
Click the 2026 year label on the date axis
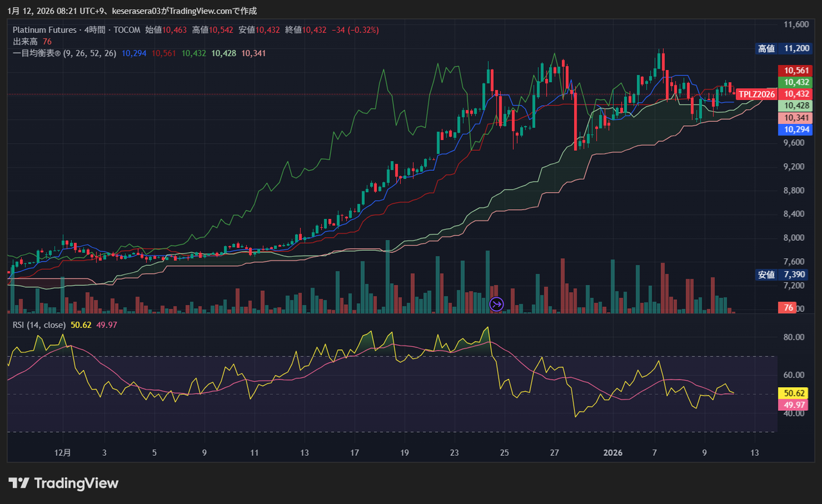tap(613, 453)
